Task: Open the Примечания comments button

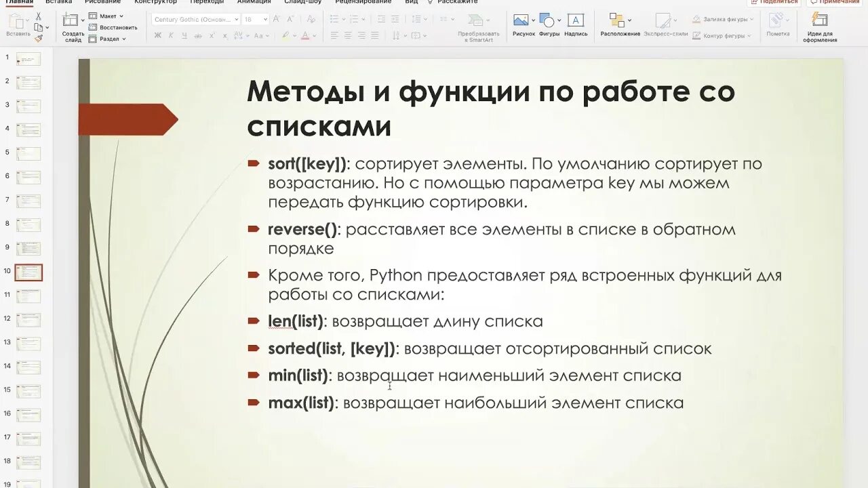Action: 834,2
